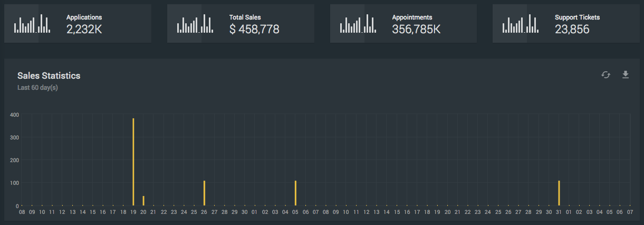
Task: Click the Appointments mini bar chart icon
Action: coord(358,24)
